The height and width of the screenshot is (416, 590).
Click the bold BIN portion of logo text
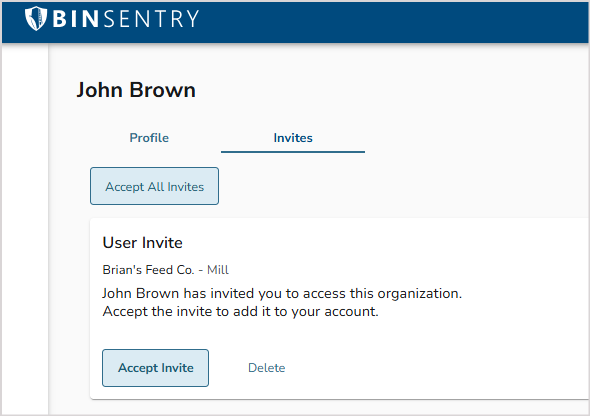(x=76, y=18)
